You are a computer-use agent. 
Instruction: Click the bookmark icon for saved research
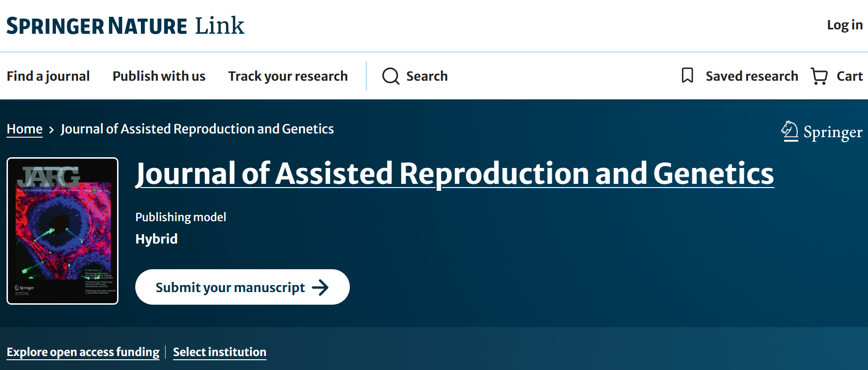(687, 76)
